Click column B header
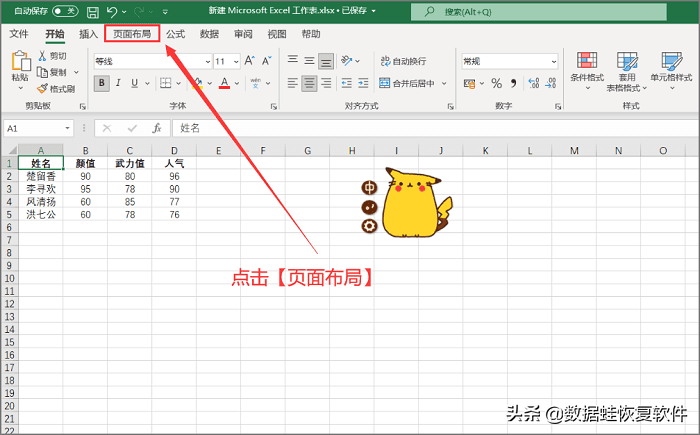 [x=85, y=151]
